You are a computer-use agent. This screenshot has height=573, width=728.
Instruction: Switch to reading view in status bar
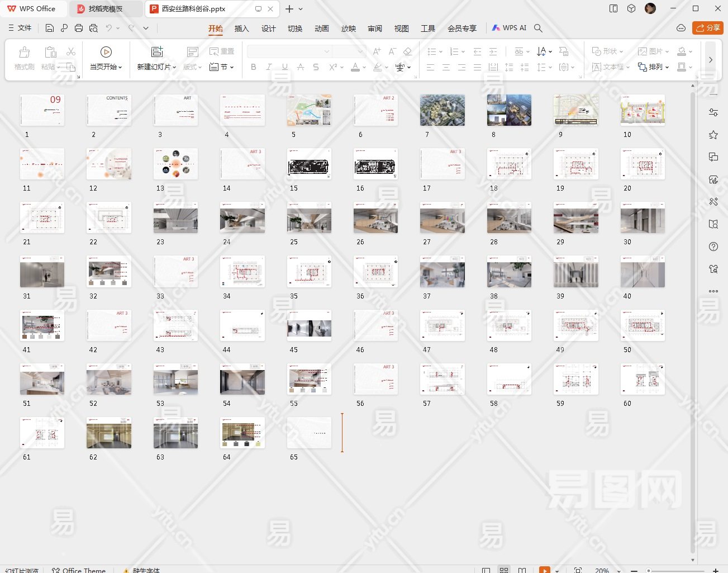pos(522,570)
